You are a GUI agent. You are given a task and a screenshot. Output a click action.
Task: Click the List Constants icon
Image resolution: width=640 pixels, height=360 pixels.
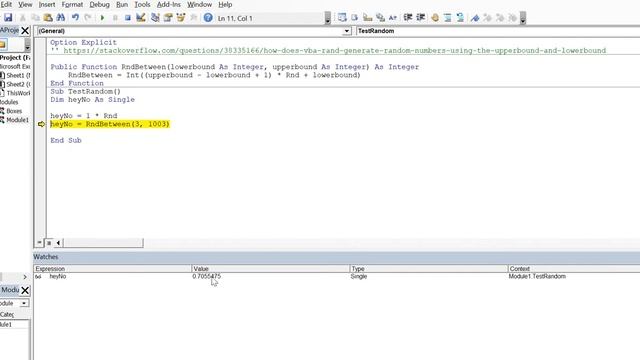point(355,18)
